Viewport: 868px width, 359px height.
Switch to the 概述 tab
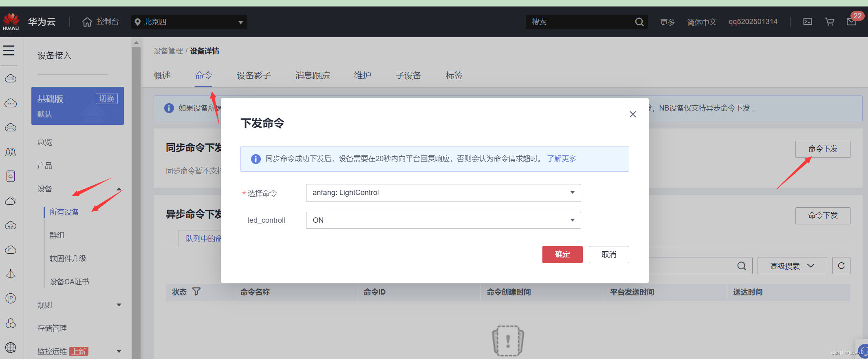(x=162, y=75)
